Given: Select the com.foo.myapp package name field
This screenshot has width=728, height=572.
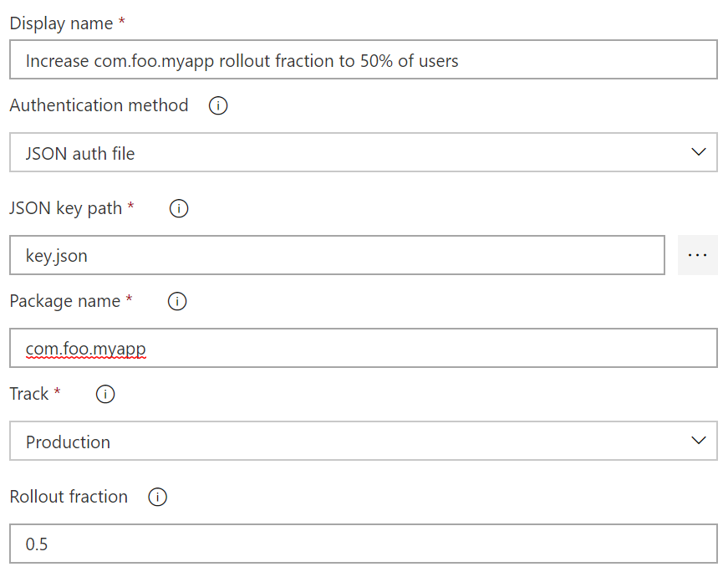Looking at the screenshot, I should point(363,348).
